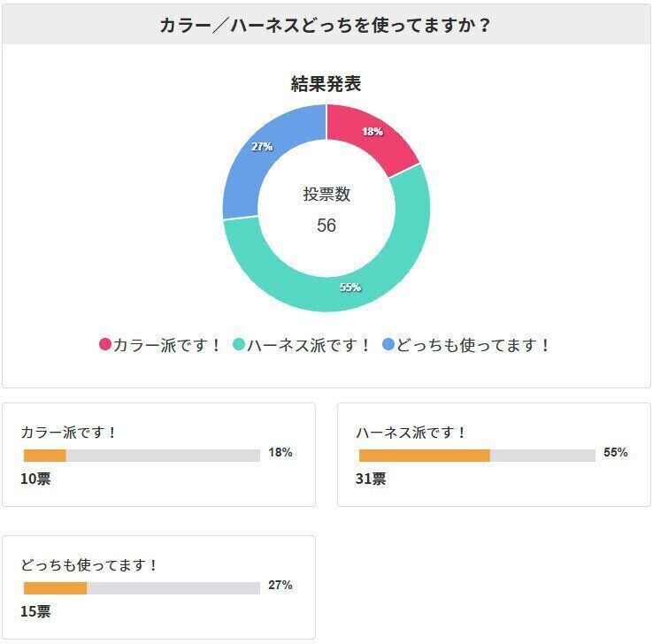Click the 10票 vote count
653x644 pixels.
35,479
